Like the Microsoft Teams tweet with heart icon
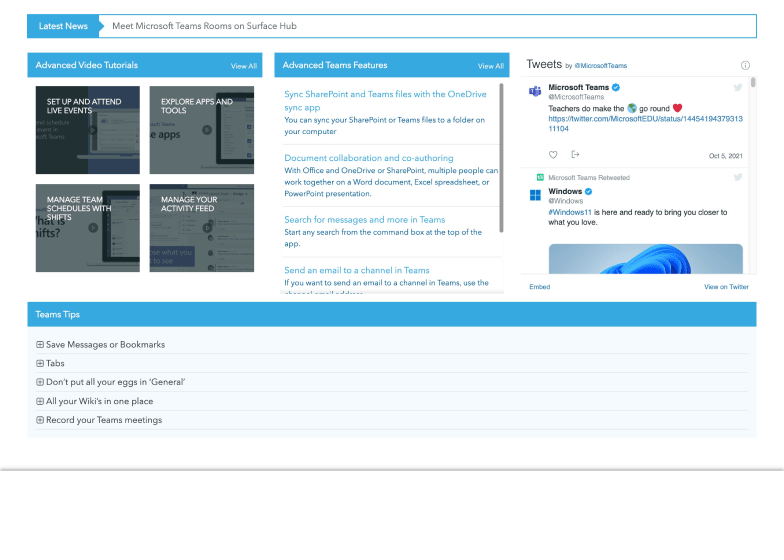 click(553, 154)
